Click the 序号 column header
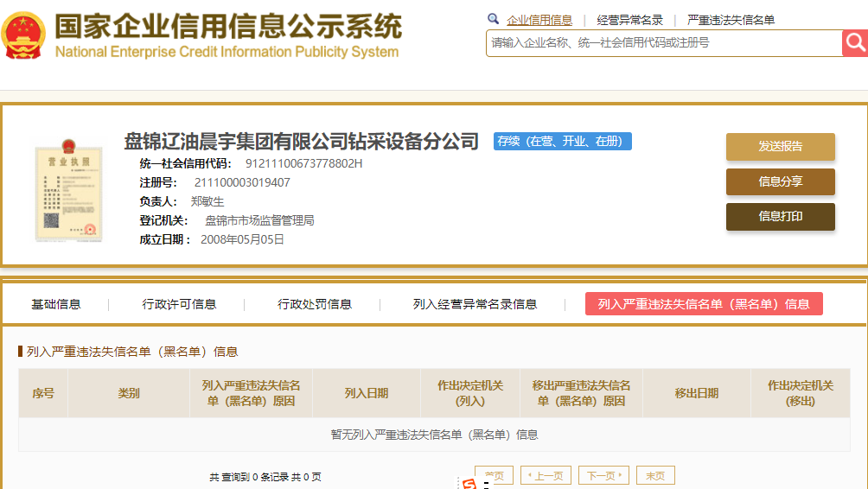Screen dimensions: 868x489 43,393
